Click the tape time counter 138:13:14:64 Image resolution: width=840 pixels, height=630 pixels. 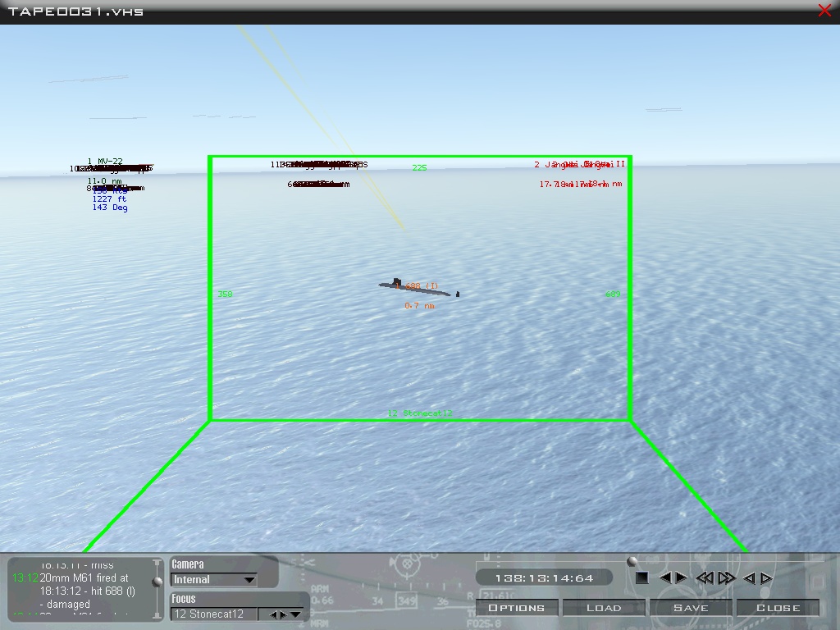pos(545,578)
